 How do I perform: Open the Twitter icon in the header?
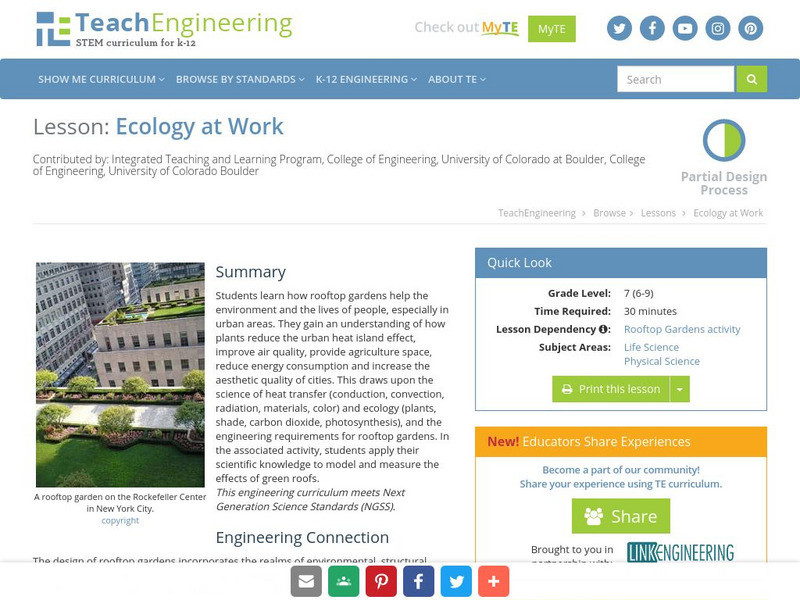point(620,28)
